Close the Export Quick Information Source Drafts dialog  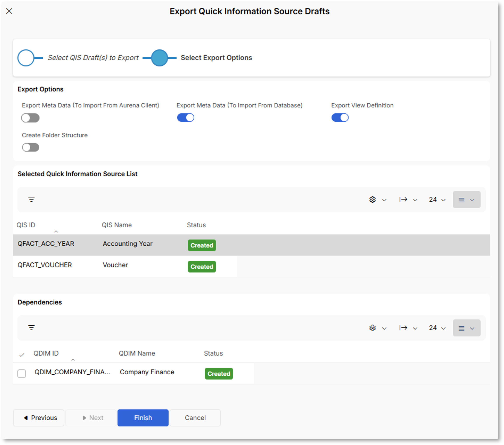tap(9, 11)
